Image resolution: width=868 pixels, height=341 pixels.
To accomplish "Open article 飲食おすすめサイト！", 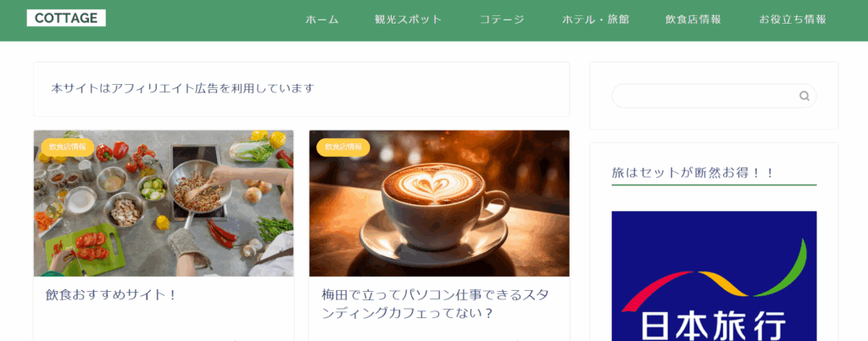I will point(111,295).
